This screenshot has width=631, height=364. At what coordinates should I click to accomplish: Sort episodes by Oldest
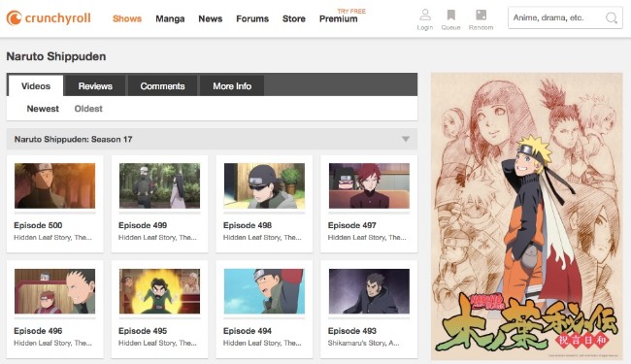point(88,109)
